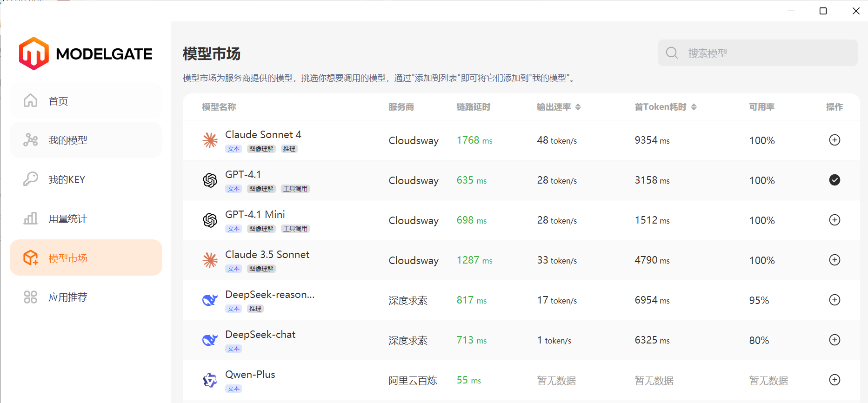Click 文本 tag on Qwen-Plus
This screenshot has height=403, width=868.
(234, 389)
